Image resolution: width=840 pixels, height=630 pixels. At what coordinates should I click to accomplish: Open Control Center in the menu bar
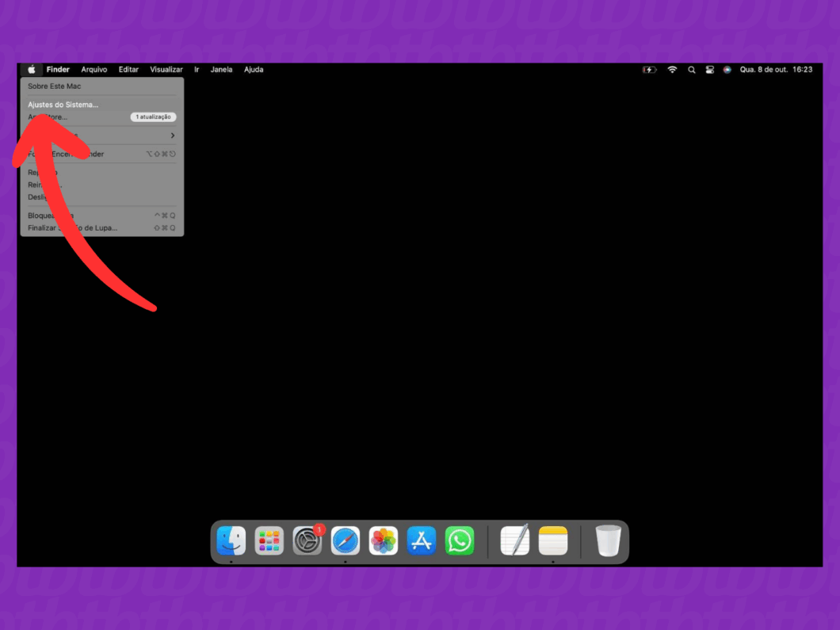coord(709,70)
